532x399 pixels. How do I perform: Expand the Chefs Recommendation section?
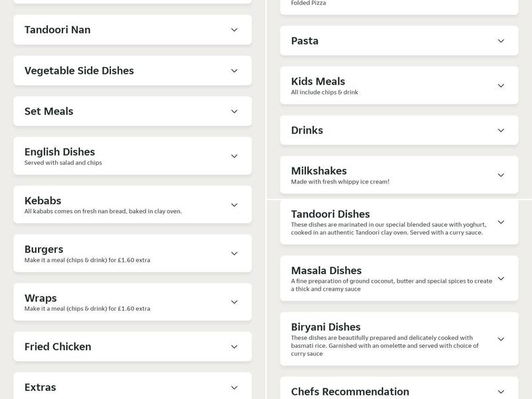399,390
